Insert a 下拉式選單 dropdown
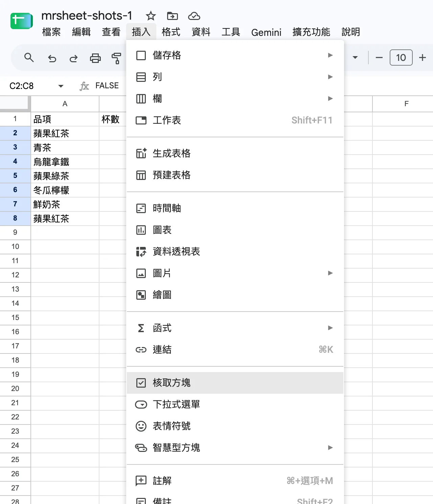 point(235,404)
